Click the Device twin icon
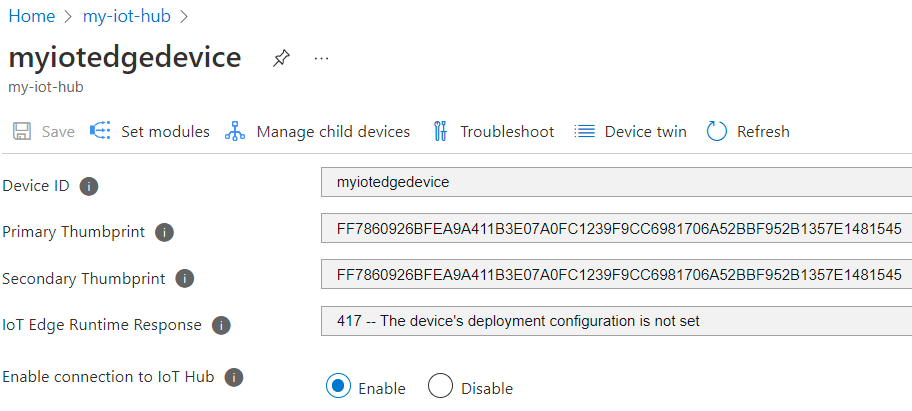This screenshot has height=411, width=912. (x=585, y=131)
